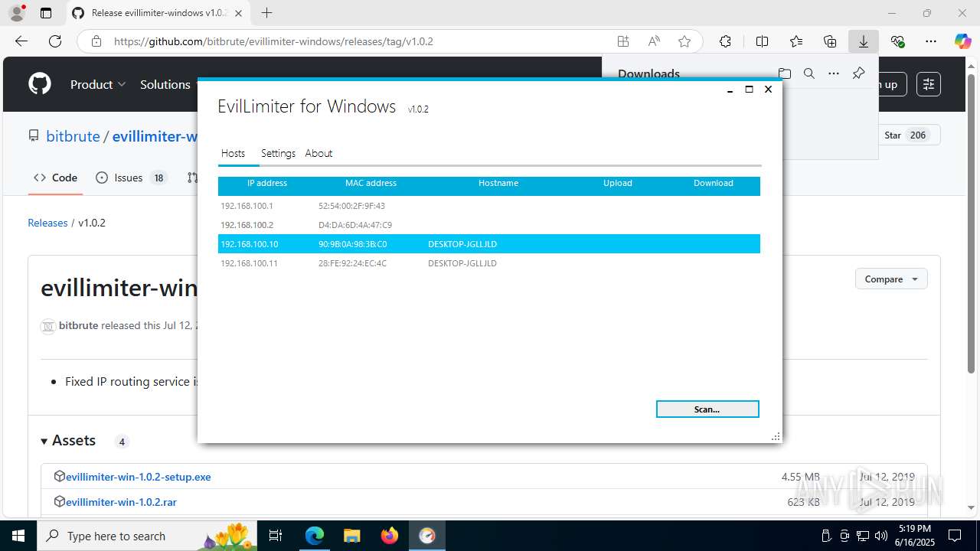
Task: Open Edge Settings and more menu
Action: tap(931, 41)
